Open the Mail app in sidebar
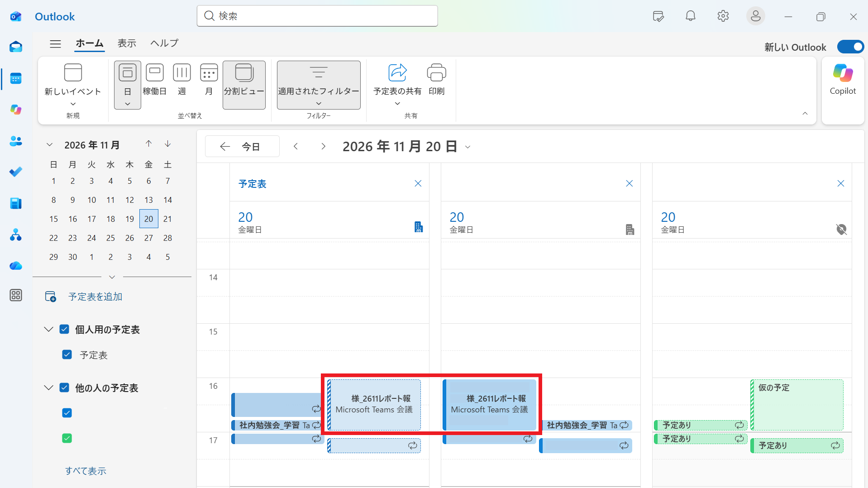 pyautogui.click(x=16, y=47)
